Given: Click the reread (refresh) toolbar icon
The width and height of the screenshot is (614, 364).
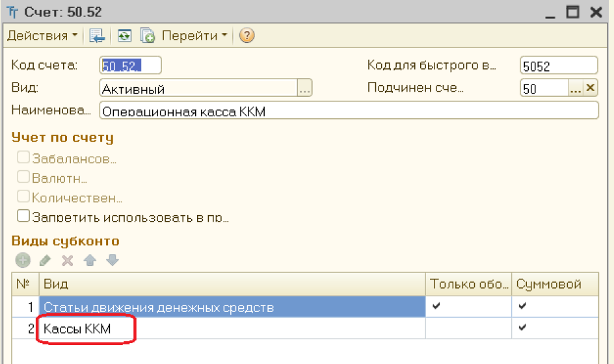Looking at the screenshot, I should (x=124, y=36).
